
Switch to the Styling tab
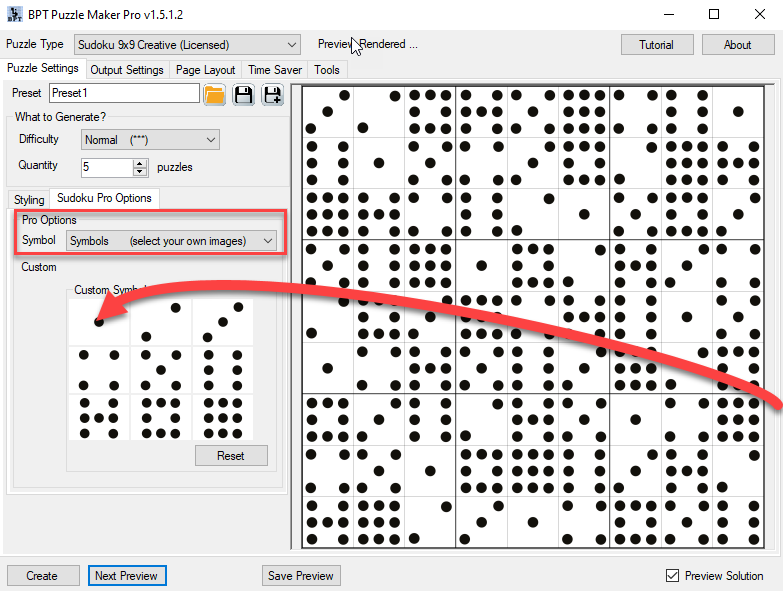(29, 200)
